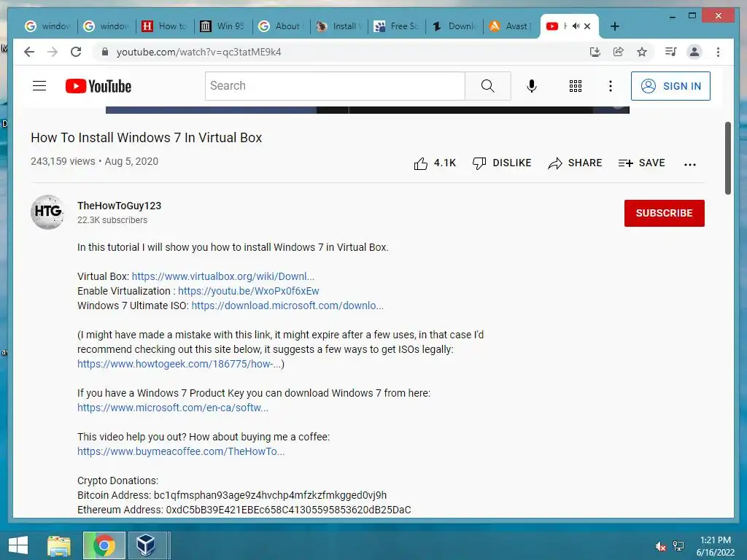Click the page vertical scrollbar thumb

click(727, 158)
